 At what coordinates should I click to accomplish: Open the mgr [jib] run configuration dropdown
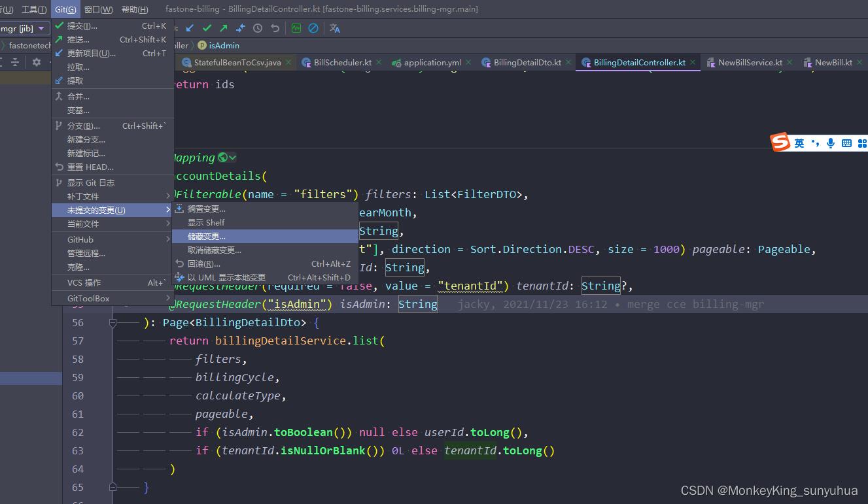click(25, 28)
